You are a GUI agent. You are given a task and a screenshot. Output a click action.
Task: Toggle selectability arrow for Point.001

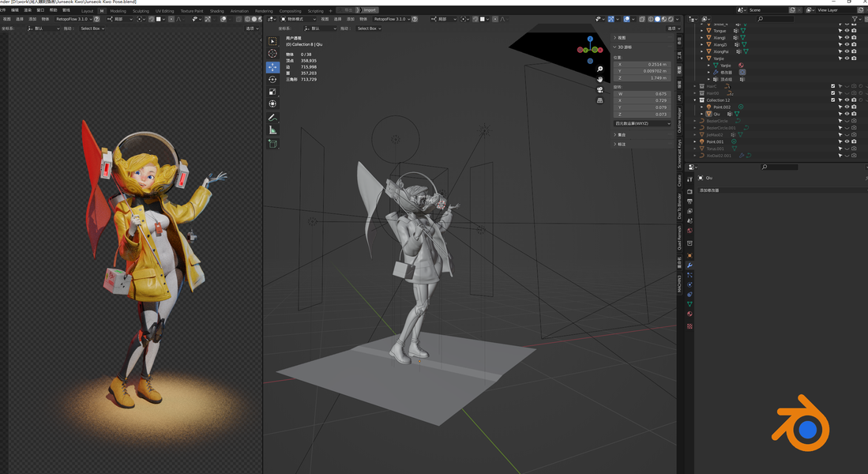[x=840, y=141]
